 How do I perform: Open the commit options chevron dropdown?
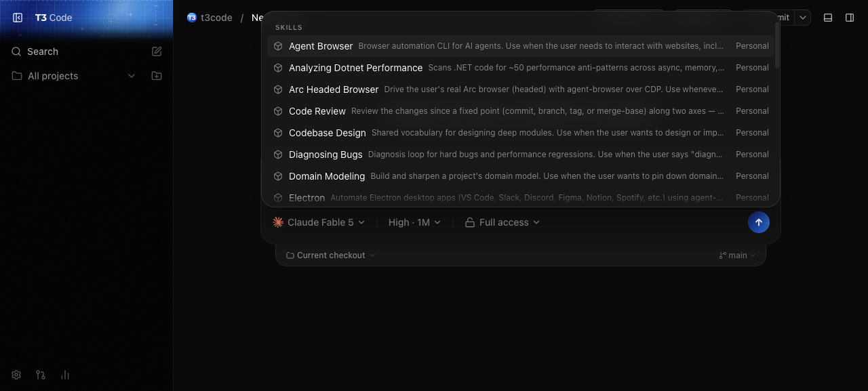point(803,18)
